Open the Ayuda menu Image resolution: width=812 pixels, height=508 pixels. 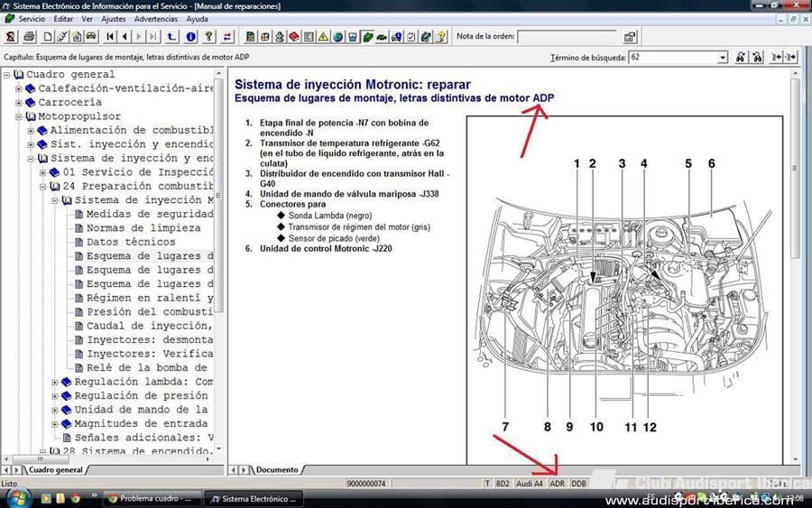click(x=198, y=19)
